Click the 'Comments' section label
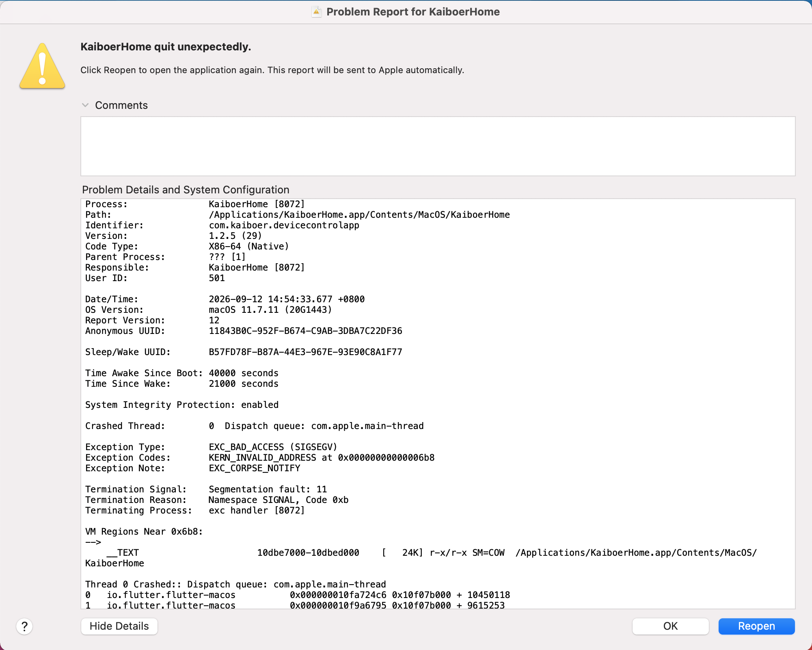Screen dimensions: 812x650 tap(121, 105)
